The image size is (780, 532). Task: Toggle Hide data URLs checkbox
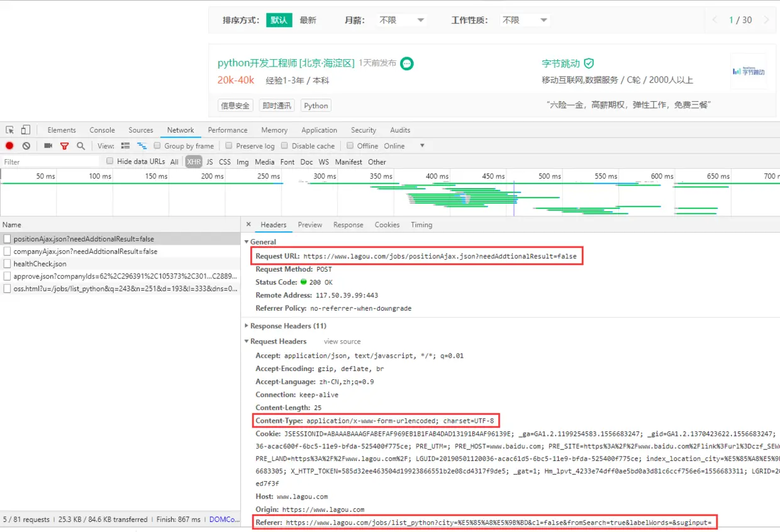click(x=110, y=161)
